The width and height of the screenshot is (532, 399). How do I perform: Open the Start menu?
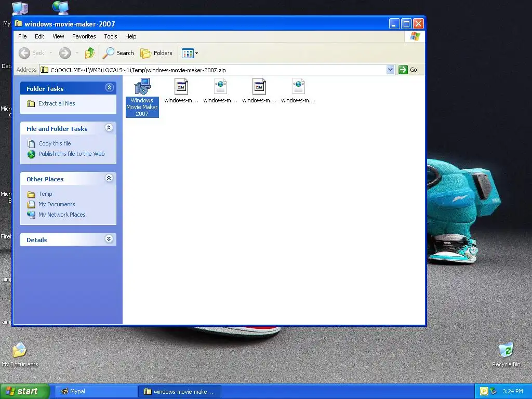25,392
